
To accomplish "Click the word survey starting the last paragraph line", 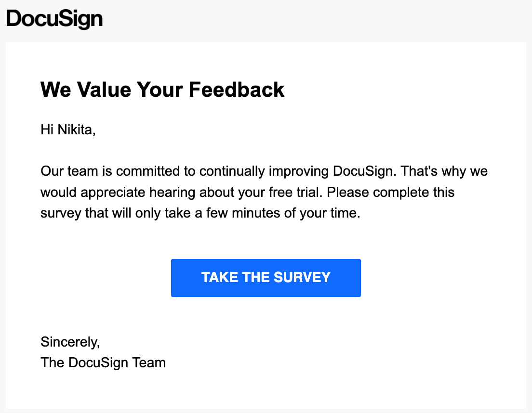I will coord(61,213).
